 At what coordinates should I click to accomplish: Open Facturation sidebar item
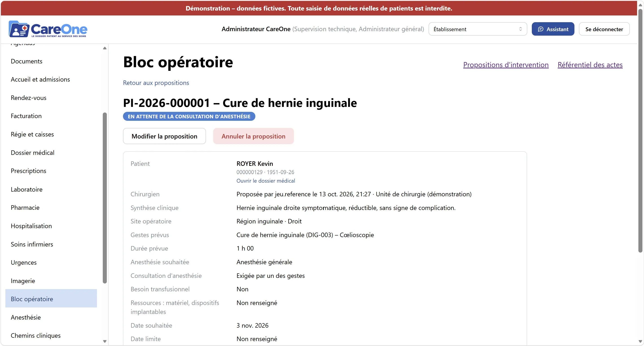pos(51,116)
